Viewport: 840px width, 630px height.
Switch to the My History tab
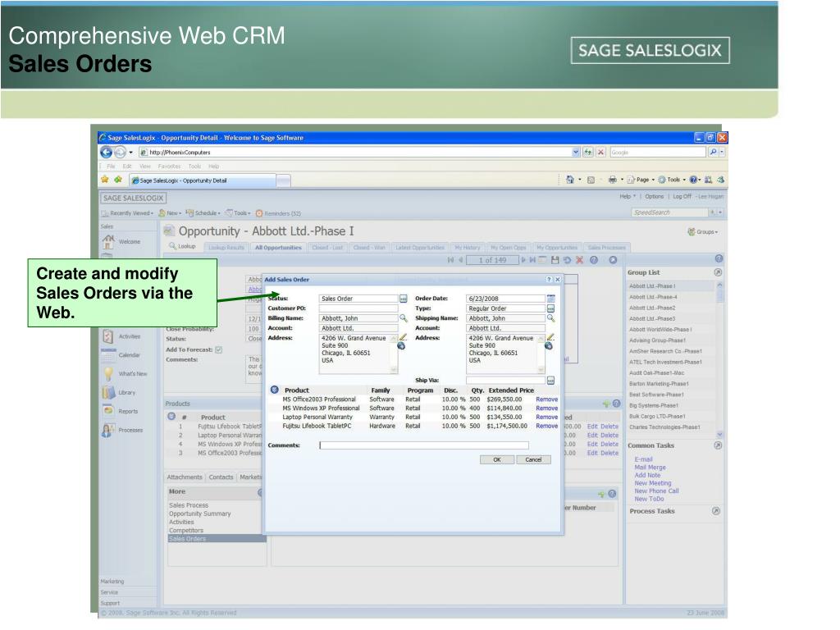467,248
